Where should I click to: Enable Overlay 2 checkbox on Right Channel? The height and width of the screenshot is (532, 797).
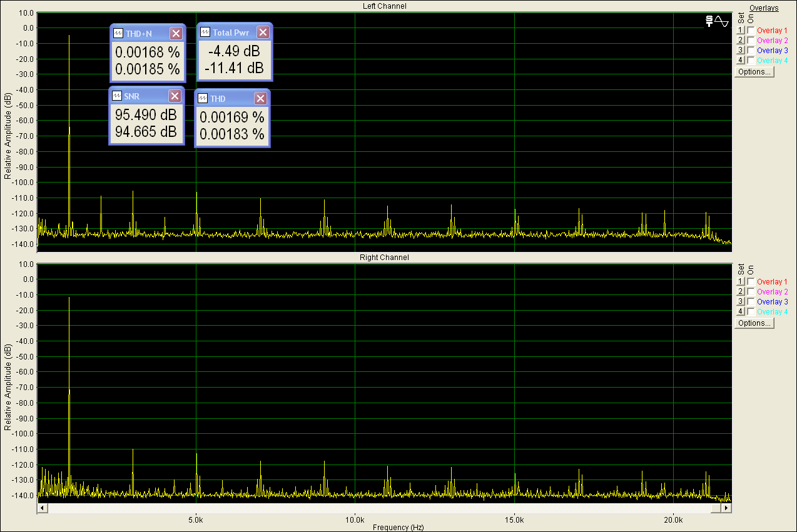pyautogui.click(x=751, y=291)
